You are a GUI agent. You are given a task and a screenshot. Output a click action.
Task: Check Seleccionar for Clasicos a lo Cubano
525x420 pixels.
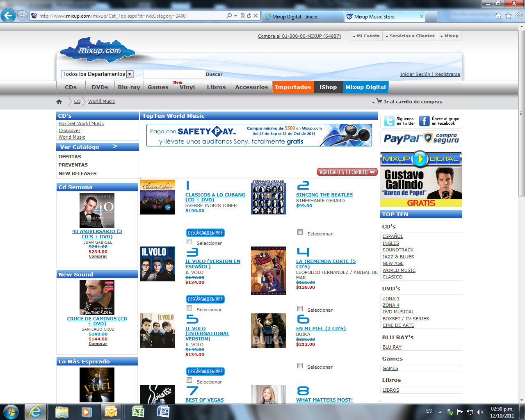pyautogui.click(x=189, y=242)
